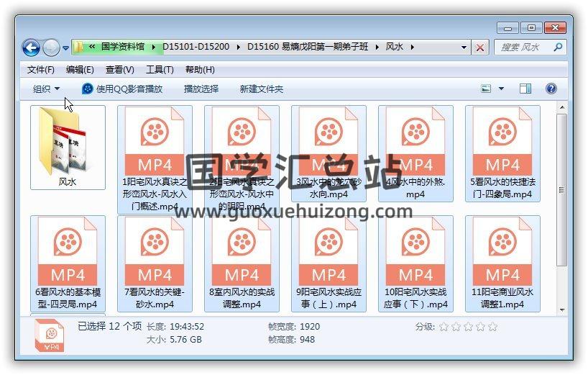Open 文件(F) menu
This screenshot has height=375, width=588.
tap(40, 70)
